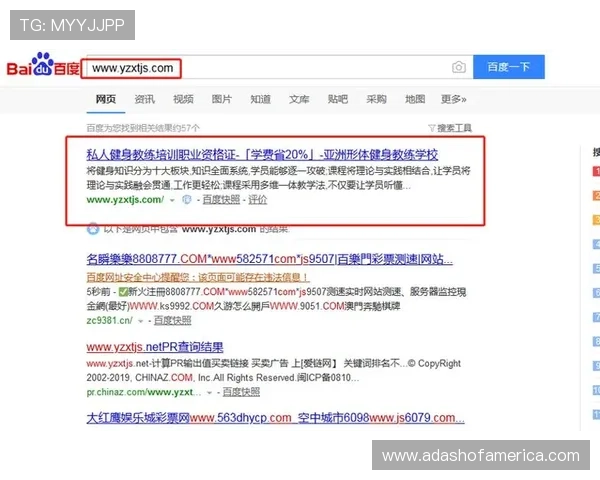The height and width of the screenshot is (480, 600).
Task: Open the 图片 tab
Action: tap(222, 100)
